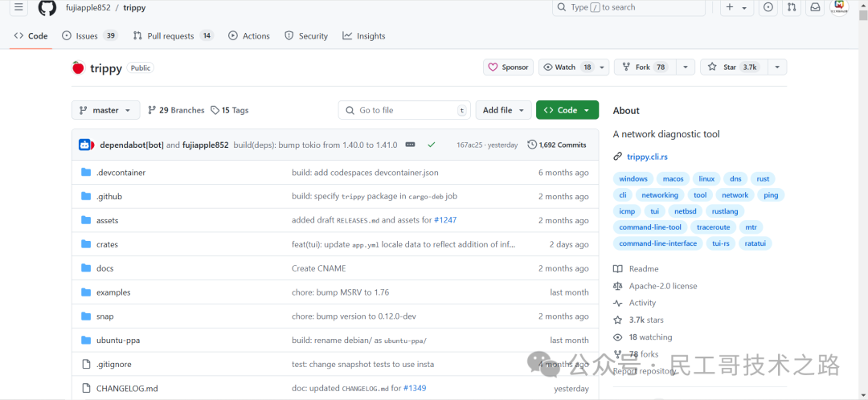The image size is (868, 400).
Task: View the 29 Branches link
Action: coord(176,110)
